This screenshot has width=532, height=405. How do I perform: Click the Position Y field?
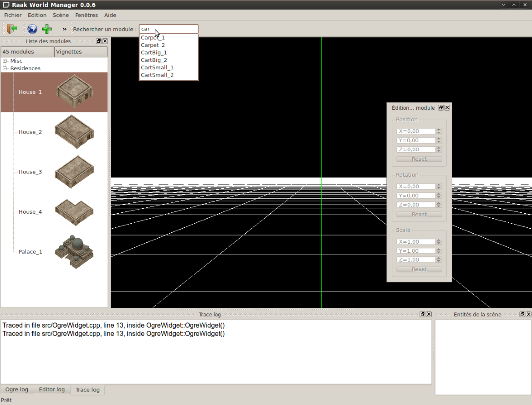coord(416,140)
